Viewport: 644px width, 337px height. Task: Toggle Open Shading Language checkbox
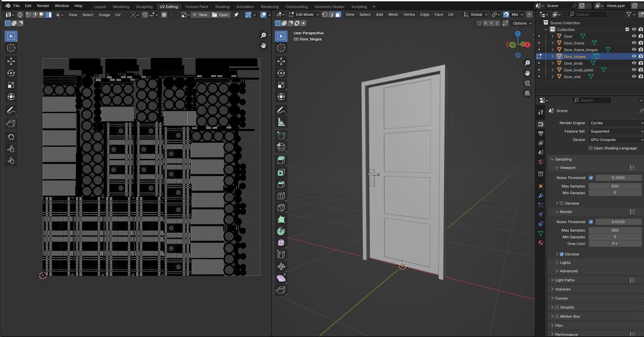point(591,148)
